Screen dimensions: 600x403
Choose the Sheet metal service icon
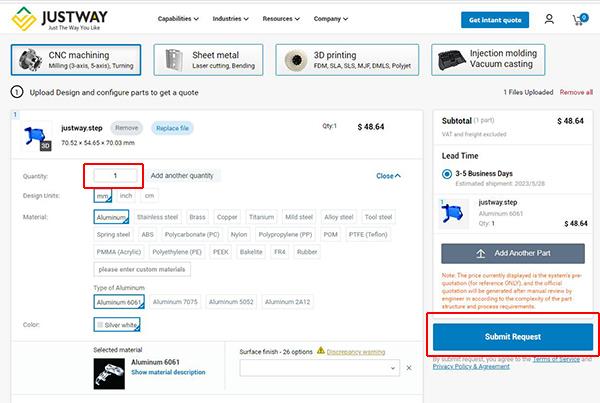click(x=176, y=60)
